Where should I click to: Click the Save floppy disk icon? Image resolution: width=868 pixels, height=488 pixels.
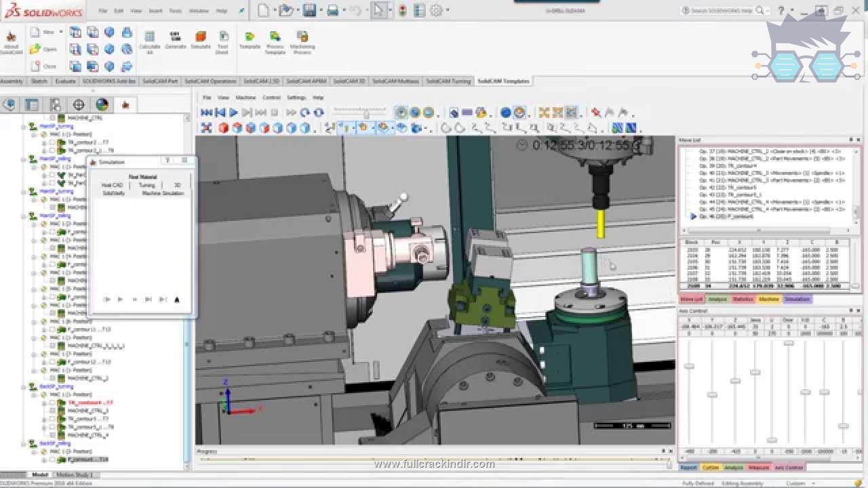point(309,10)
